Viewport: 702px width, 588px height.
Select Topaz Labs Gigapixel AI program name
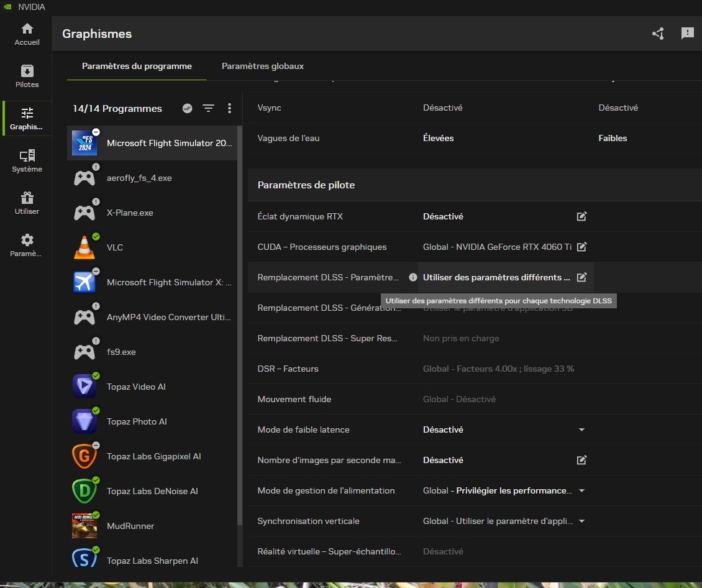point(153,456)
